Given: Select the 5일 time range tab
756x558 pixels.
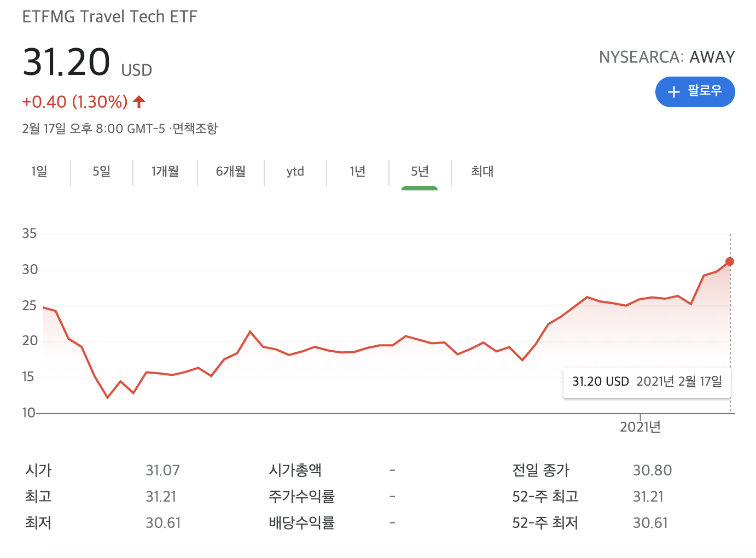Looking at the screenshot, I should 102,172.
